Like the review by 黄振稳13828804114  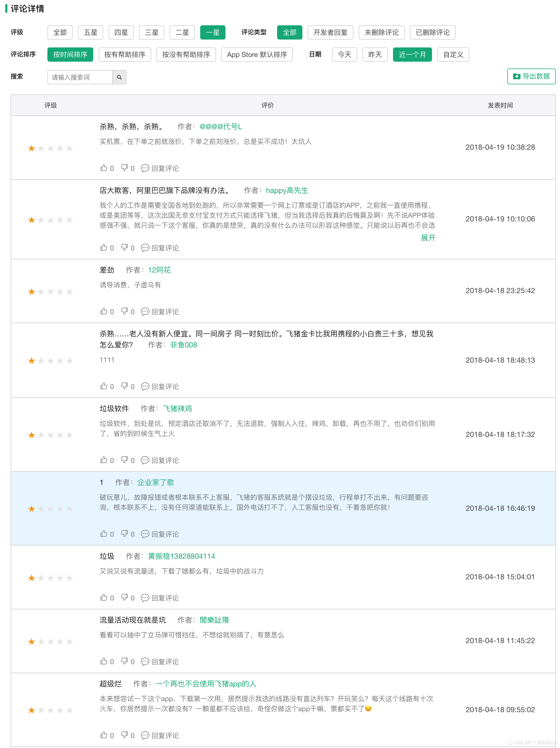click(x=104, y=598)
